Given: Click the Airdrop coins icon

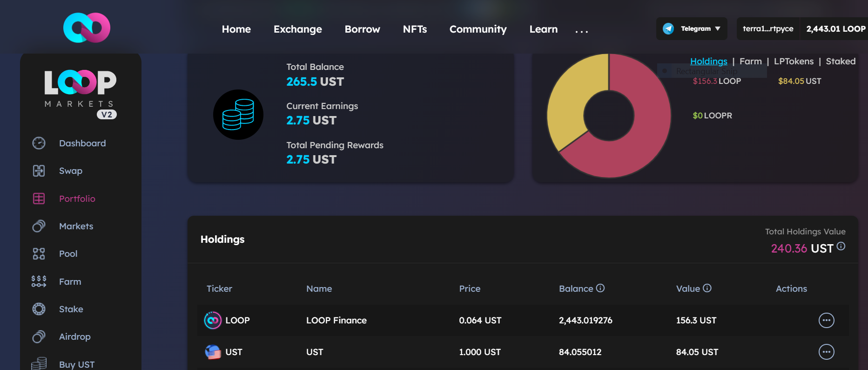Looking at the screenshot, I should [x=39, y=336].
